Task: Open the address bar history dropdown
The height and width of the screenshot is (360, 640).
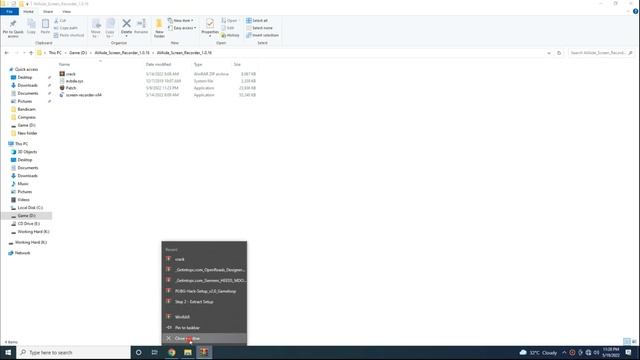Action: coord(549,53)
